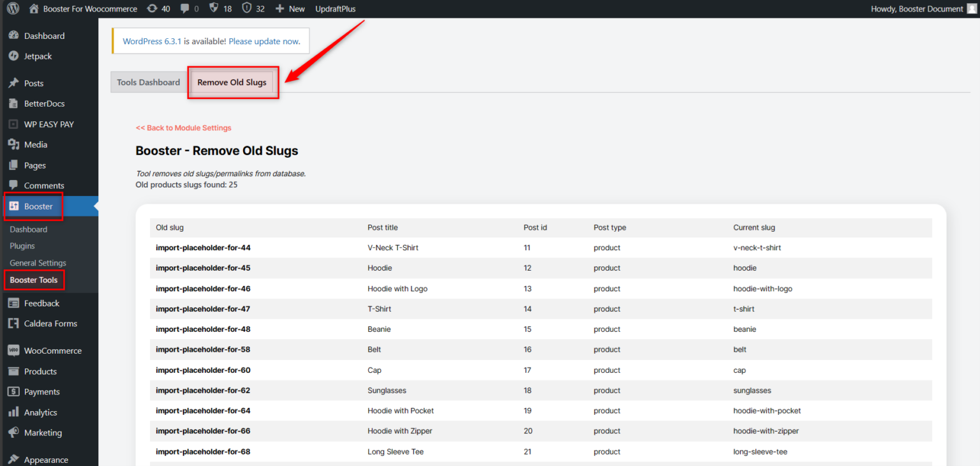Viewport: 980px width, 466px height.
Task: Click the Post id column header
Action: pyautogui.click(x=535, y=227)
